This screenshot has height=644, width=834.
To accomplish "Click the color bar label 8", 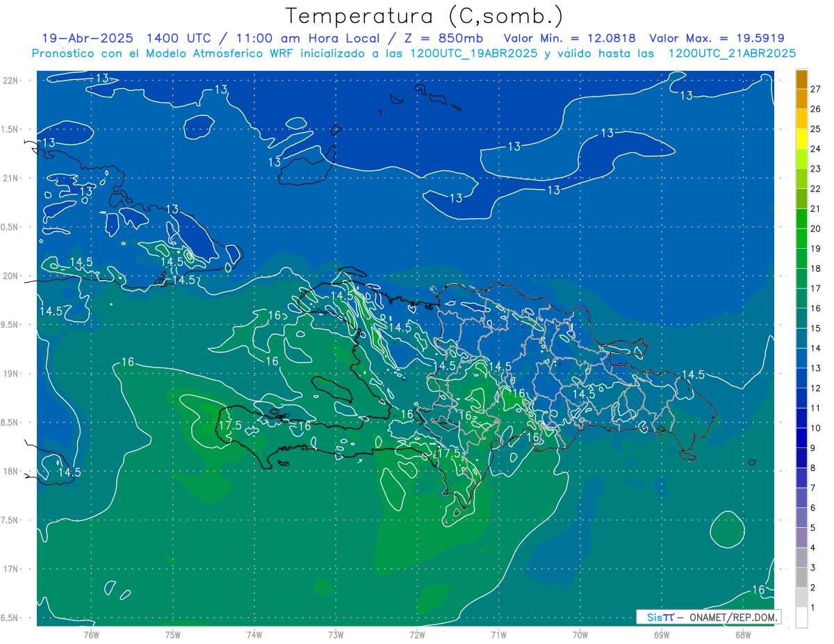I will click(x=813, y=468).
